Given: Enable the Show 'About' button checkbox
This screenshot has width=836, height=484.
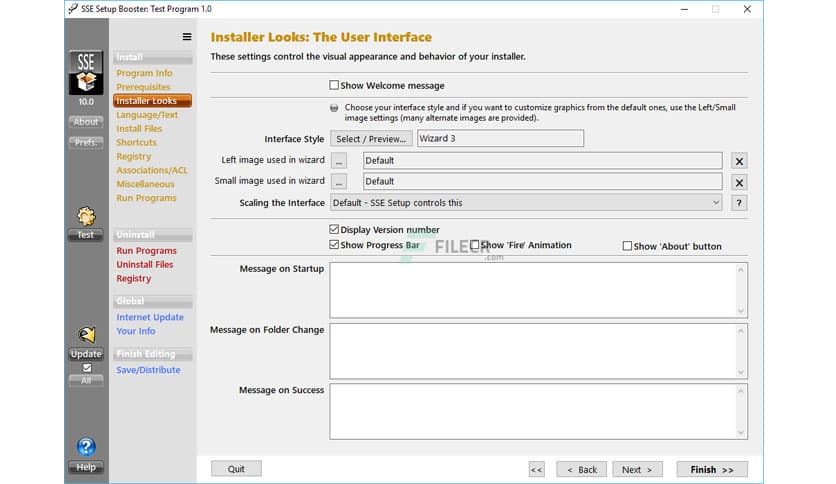Looking at the screenshot, I should [627, 246].
